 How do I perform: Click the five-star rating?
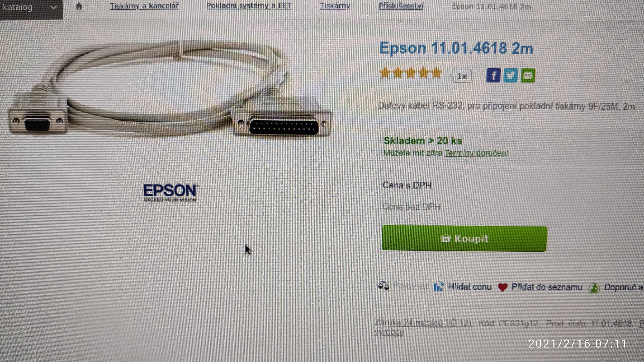click(411, 73)
